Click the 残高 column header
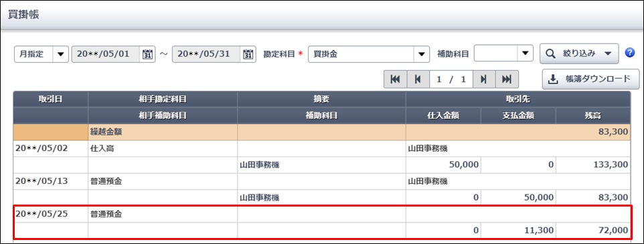This screenshot has width=644, height=244. click(x=593, y=116)
